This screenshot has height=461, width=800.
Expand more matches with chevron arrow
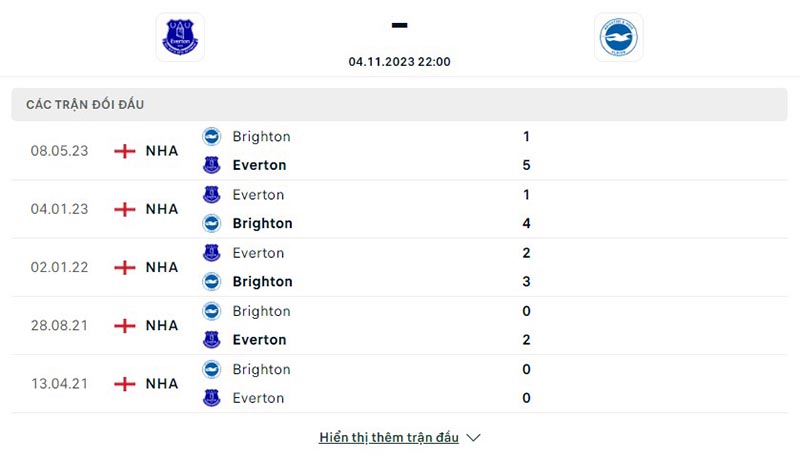(x=474, y=438)
